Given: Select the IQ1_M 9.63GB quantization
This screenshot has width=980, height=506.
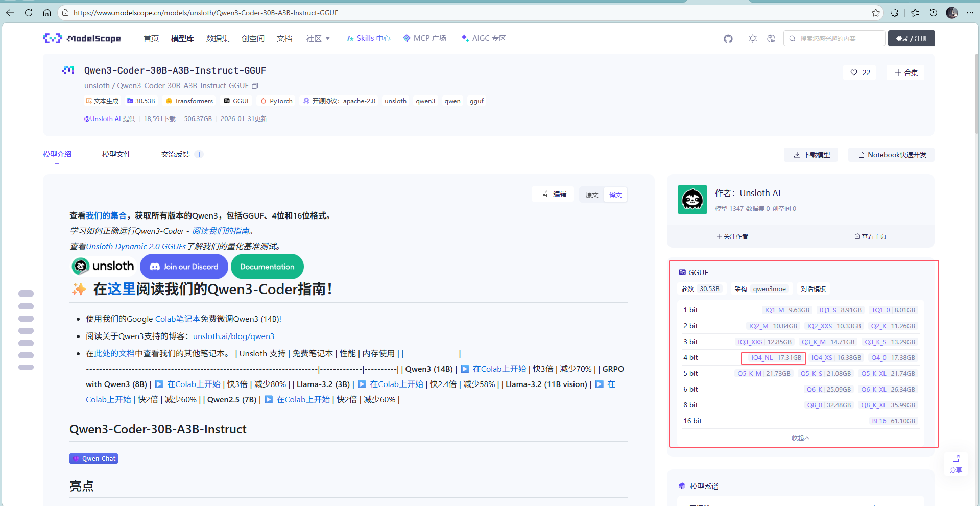Looking at the screenshot, I should [x=786, y=310].
